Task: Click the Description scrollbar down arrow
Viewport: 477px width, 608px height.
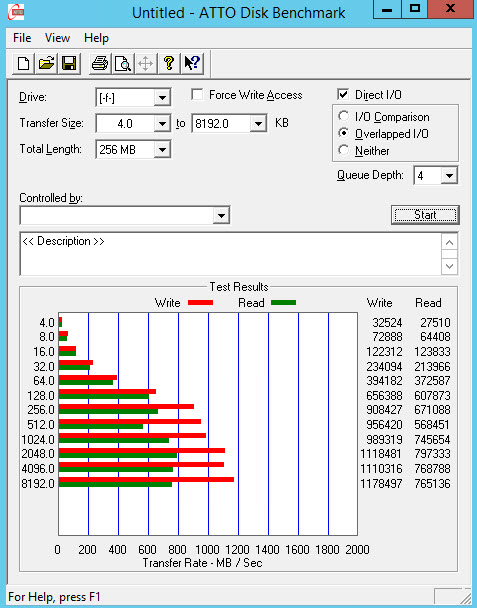Action: click(449, 266)
